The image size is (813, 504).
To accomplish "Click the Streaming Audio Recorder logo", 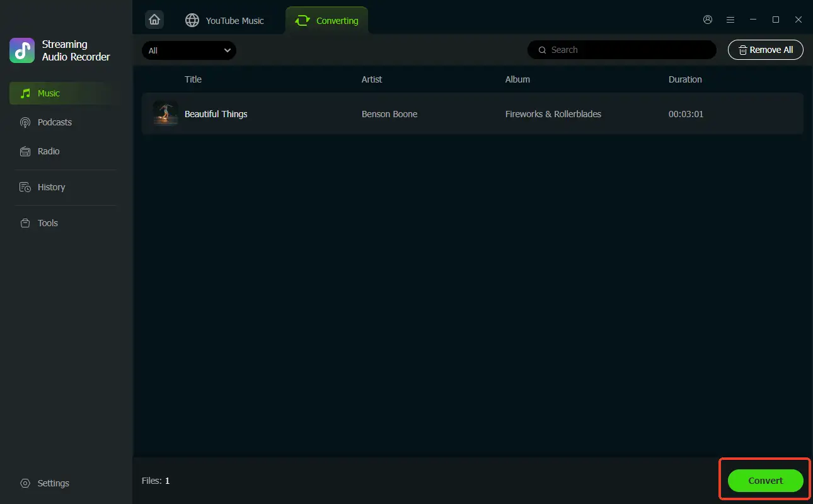I will pyautogui.click(x=22, y=50).
